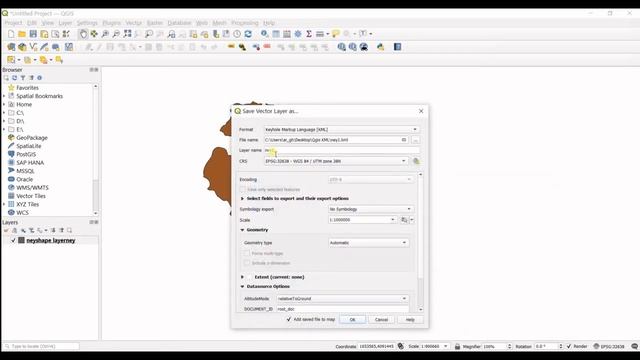Click the Help button in the dialog
Viewport: 640px width, 360px height.
(x=410, y=320)
